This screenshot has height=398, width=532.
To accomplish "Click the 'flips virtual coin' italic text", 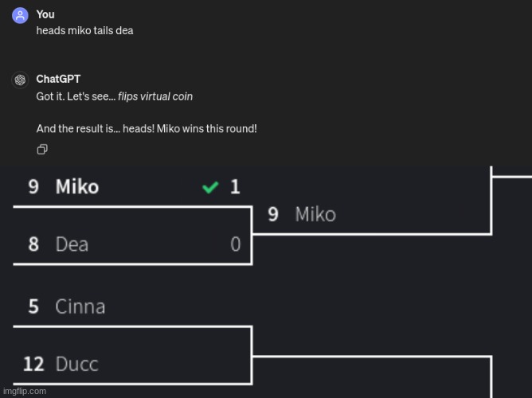I will click(x=155, y=96).
